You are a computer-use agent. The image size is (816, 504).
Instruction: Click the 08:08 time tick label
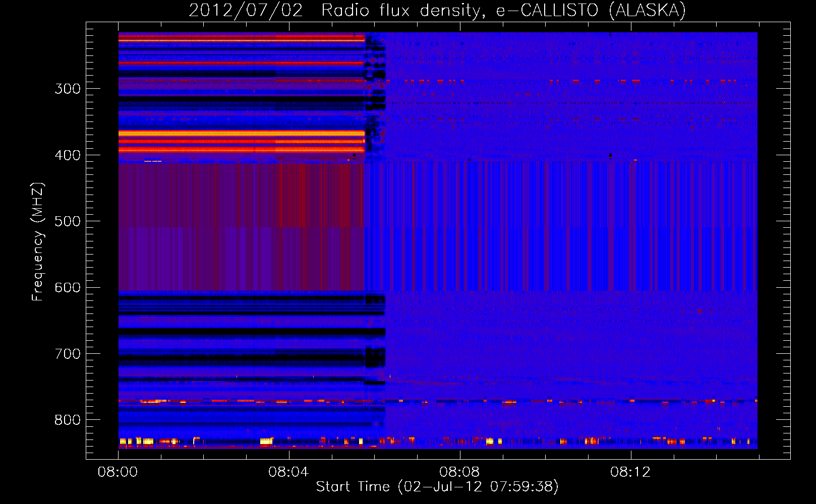coord(459,472)
